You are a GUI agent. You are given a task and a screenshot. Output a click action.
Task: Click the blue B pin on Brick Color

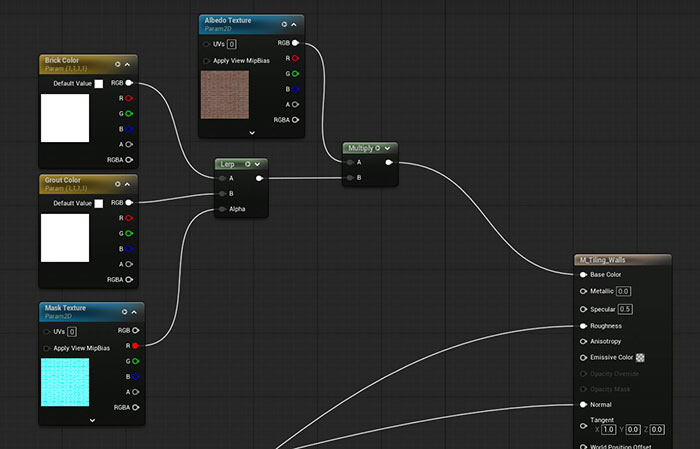[129, 129]
